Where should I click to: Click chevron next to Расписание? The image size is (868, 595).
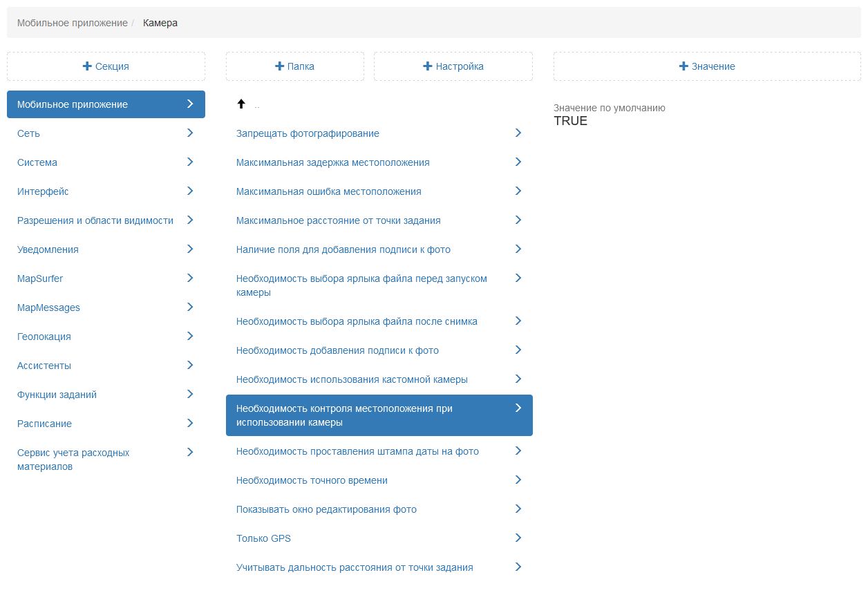pos(190,423)
